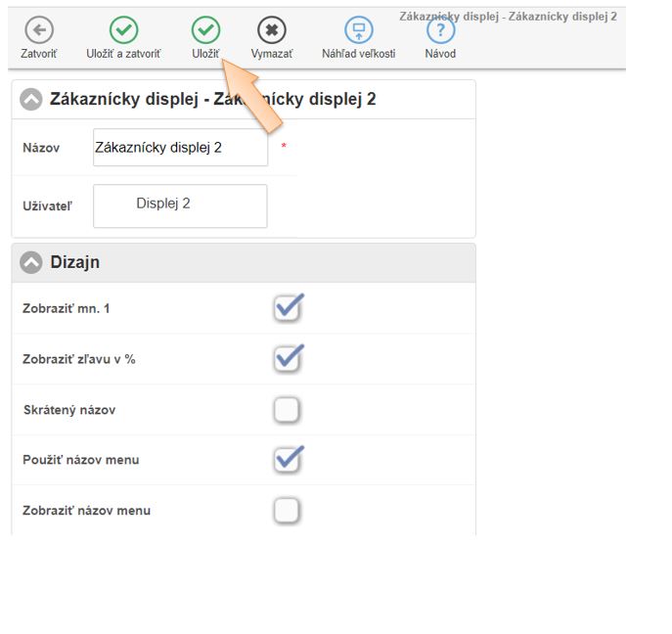Click the Uložiť a zatvoriť label

123,54
